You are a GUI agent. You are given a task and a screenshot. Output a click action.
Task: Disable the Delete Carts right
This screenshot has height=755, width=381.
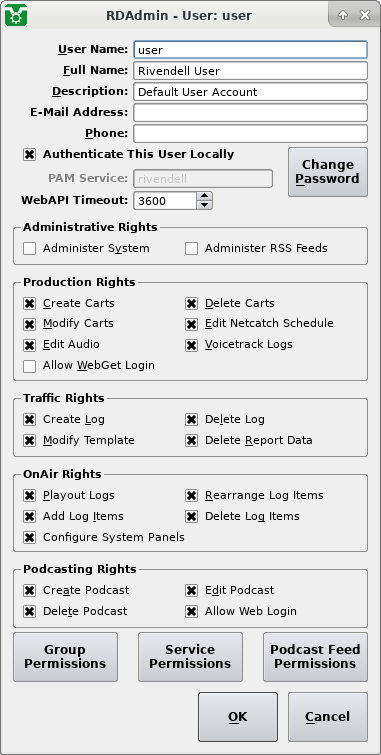pos(192,303)
